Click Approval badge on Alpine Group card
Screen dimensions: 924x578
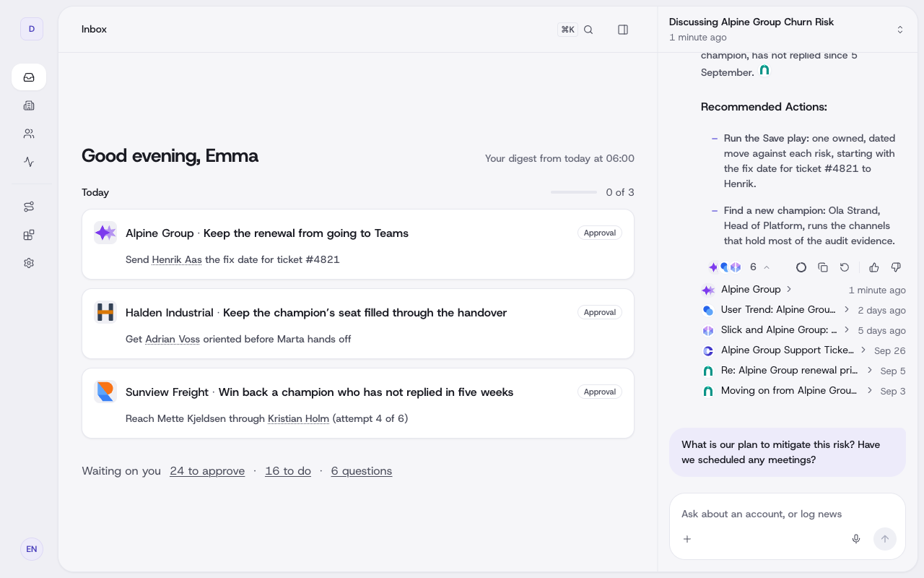point(600,233)
